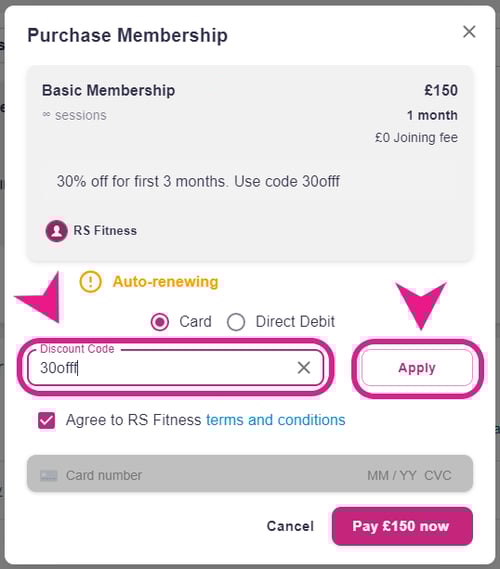This screenshot has width=500, height=569.
Task: Untick the agree to terms checkbox
Action: (47, 420)
